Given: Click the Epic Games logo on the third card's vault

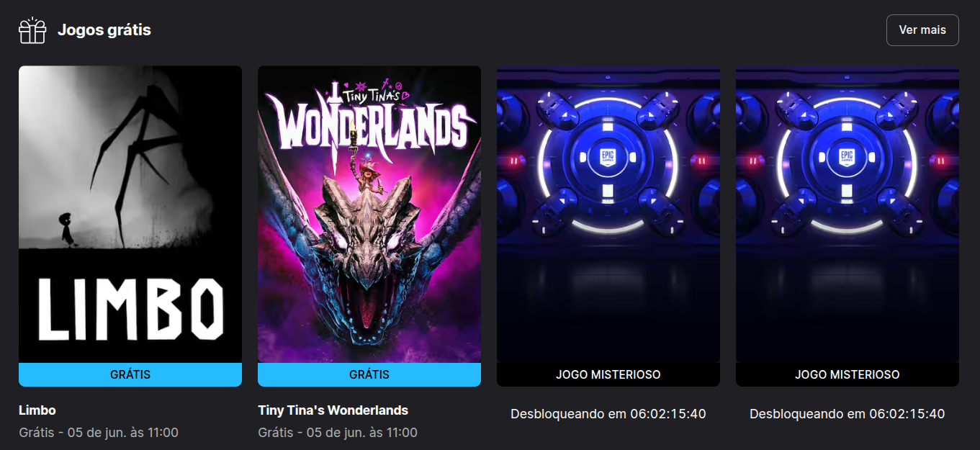Looking at the screenshot, I should (x=608, y=157).
